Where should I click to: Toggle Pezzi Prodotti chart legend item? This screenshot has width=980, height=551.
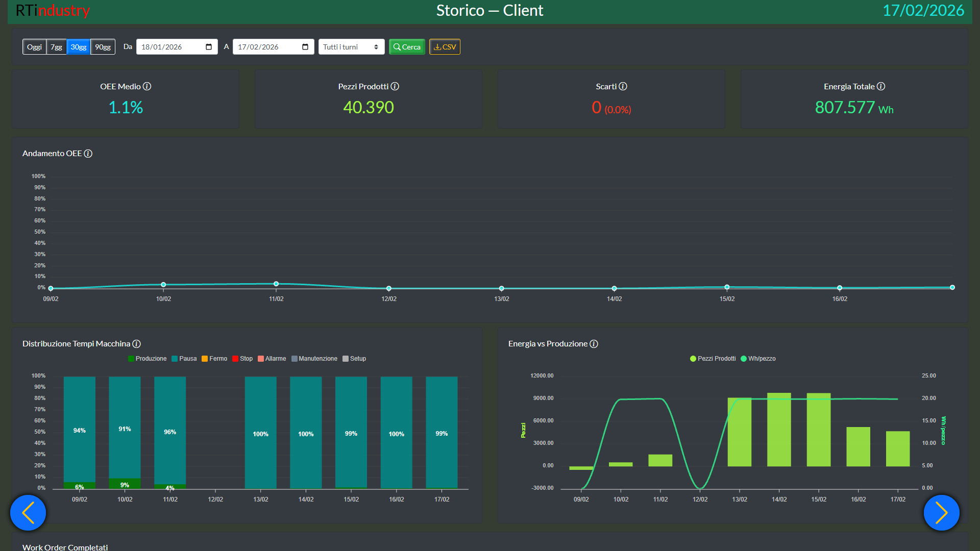tap(713, 359)
